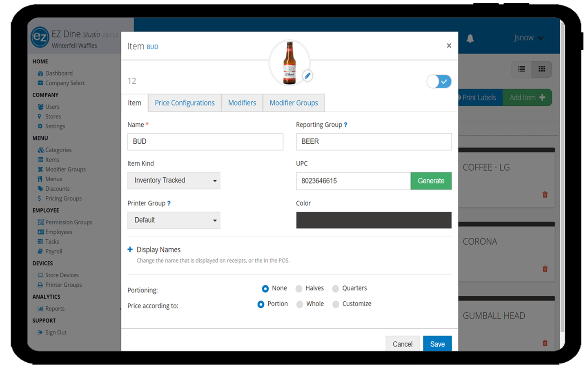Toggle the item active switch

coord(439,81)
